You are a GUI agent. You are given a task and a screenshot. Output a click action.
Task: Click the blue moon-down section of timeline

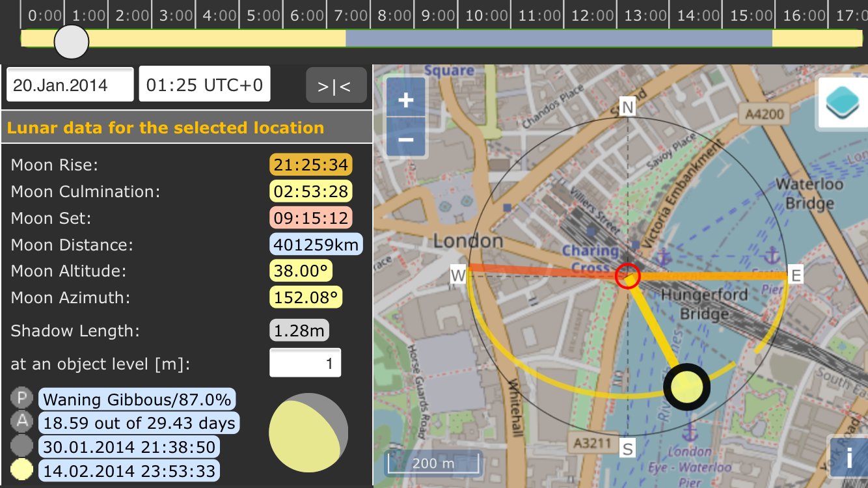558,38
